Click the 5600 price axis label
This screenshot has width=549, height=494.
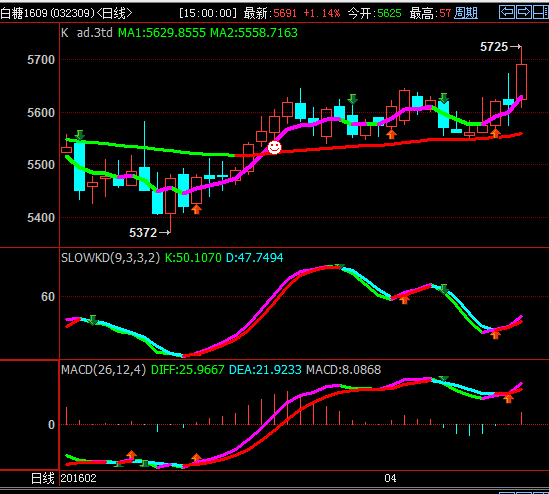(x=41, y=113)
